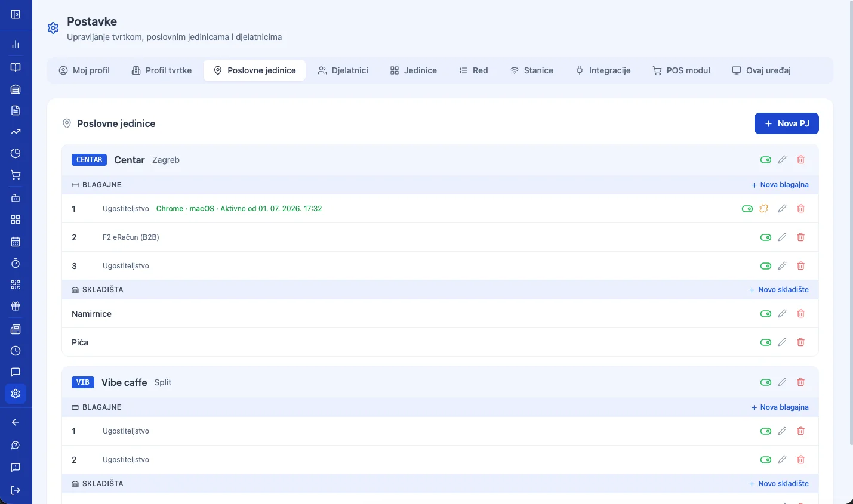The width and height of the screenshot is (853, 504).
Task: Toggle the Centar unit active switch
Action: (766, 160)
